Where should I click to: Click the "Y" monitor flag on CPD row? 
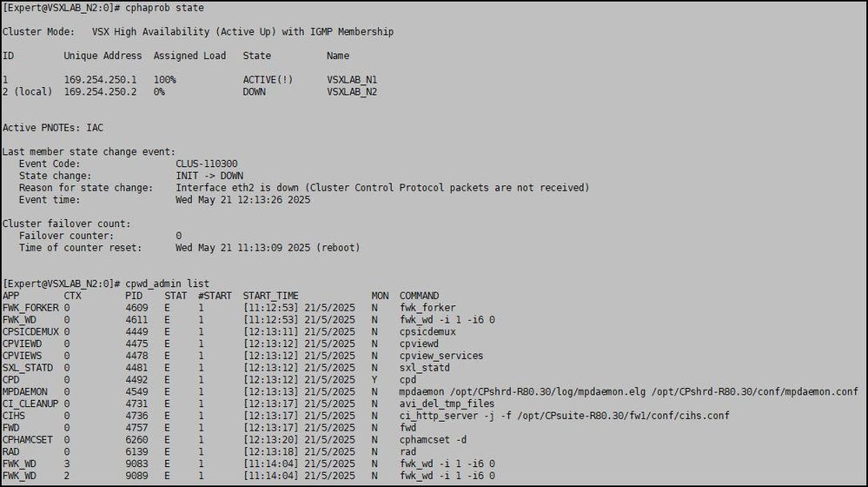[x=374, y=379]
